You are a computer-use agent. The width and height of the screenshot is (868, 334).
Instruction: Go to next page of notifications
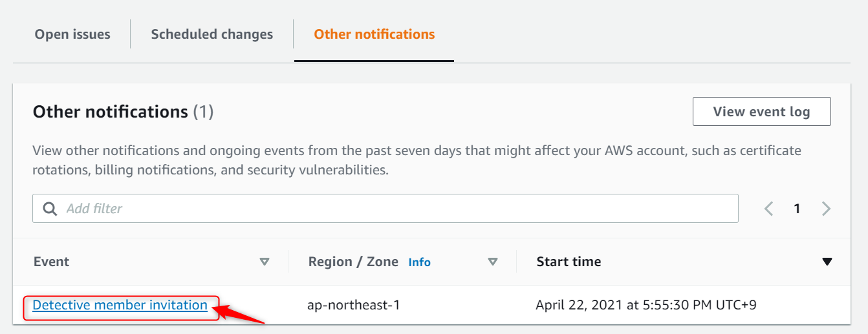[826, 209]
